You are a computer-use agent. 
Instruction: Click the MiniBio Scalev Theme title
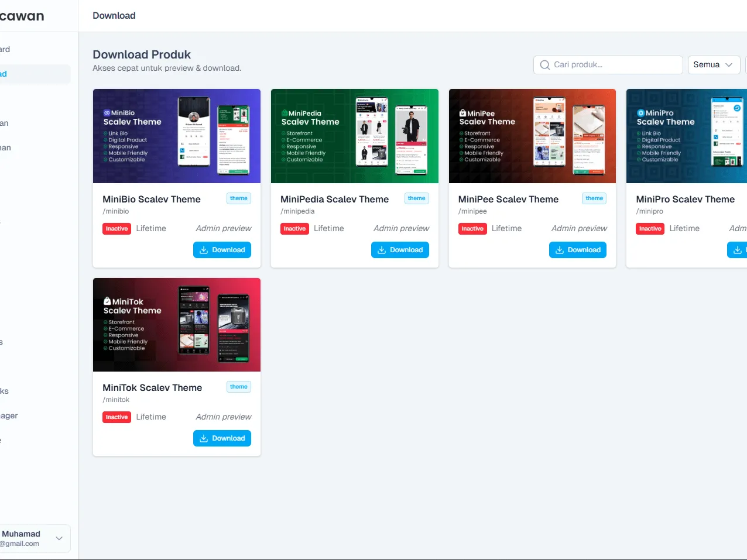click(x=152, y=200)
